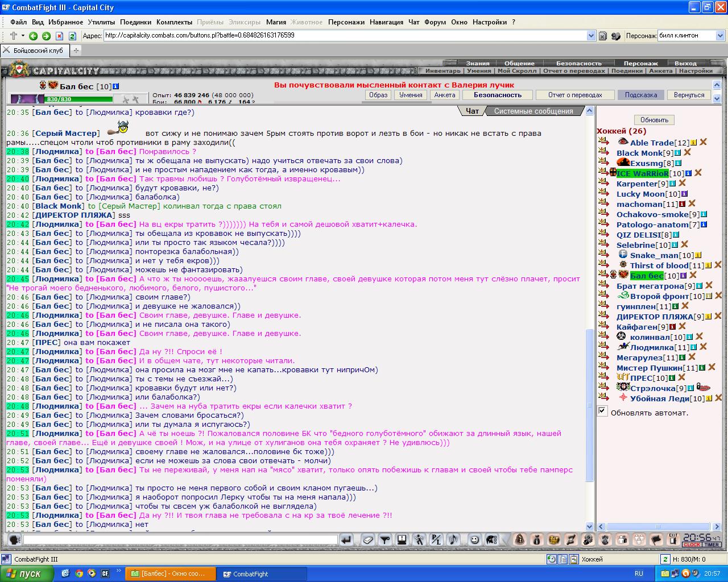Open info icon next to Lucky Moon
The height and width of the screenshot is (582, 728).
point(684,194)
